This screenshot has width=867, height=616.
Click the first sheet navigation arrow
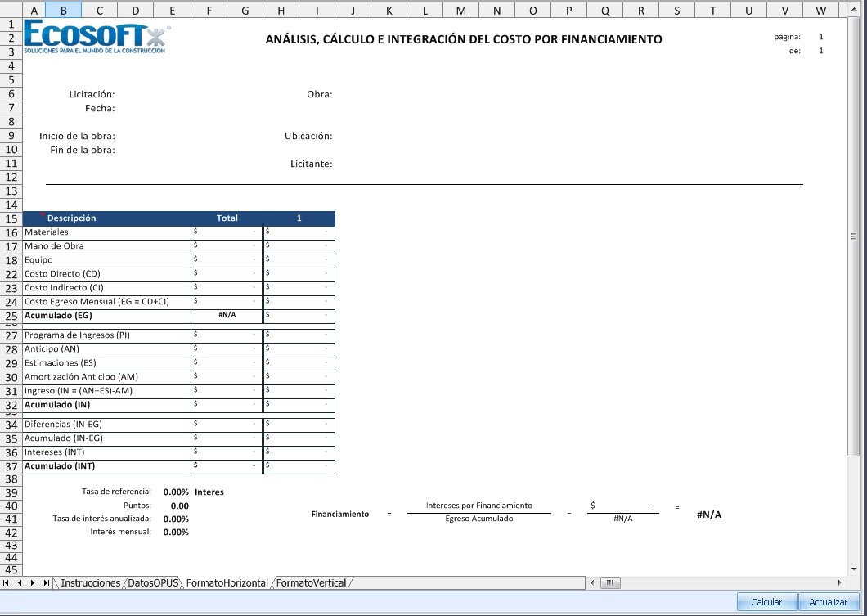[7, 582]
